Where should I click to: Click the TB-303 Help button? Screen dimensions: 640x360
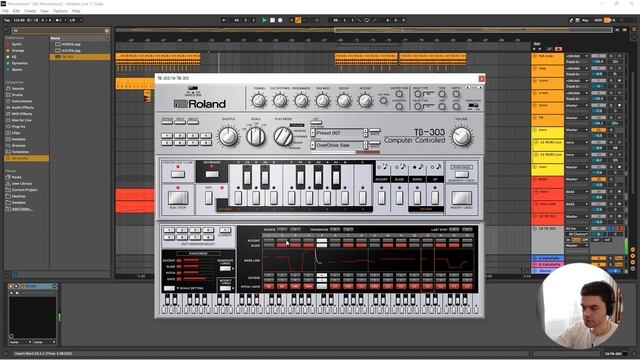[180, 121]
